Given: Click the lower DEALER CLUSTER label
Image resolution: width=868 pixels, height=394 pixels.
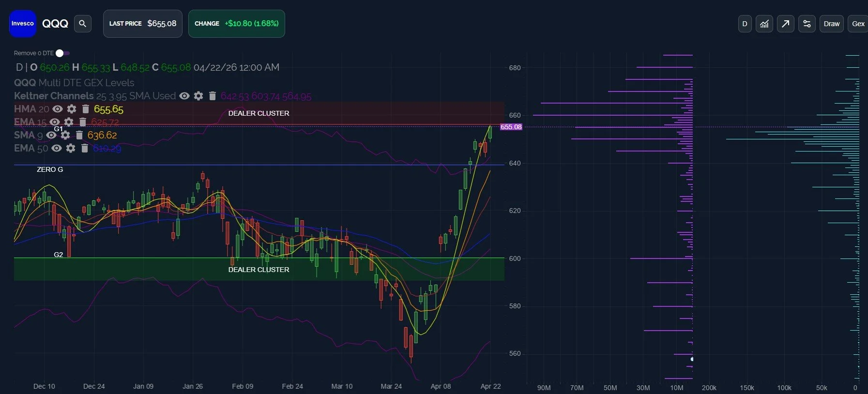Looking at the screenshot, I should (259, 270).
